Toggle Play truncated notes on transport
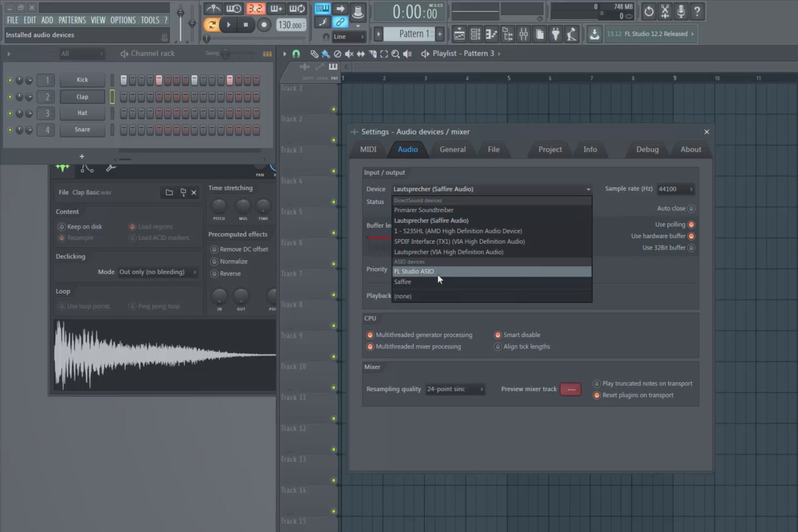 click(x=597, y=384)
